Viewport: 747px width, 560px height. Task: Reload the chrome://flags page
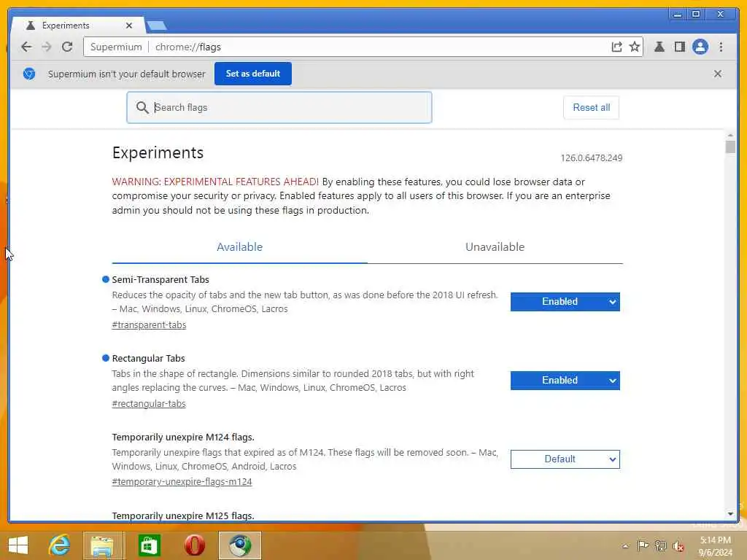67,47
